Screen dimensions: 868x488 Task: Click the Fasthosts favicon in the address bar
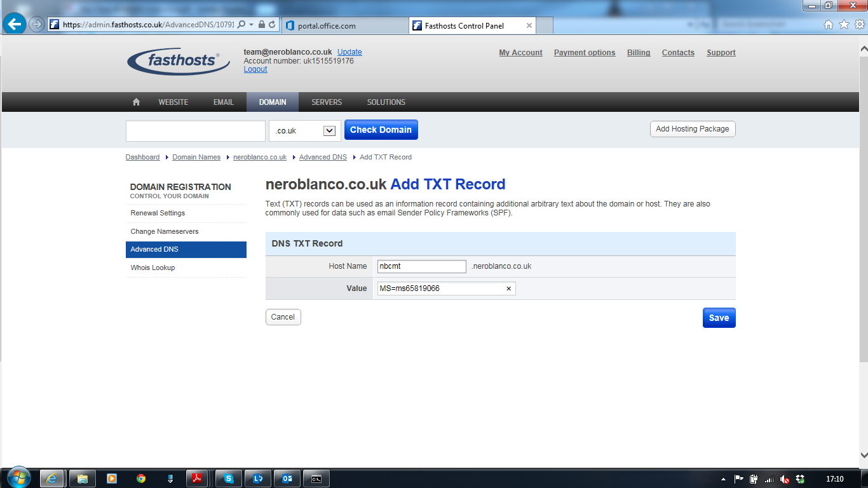[x=55, y=25]
